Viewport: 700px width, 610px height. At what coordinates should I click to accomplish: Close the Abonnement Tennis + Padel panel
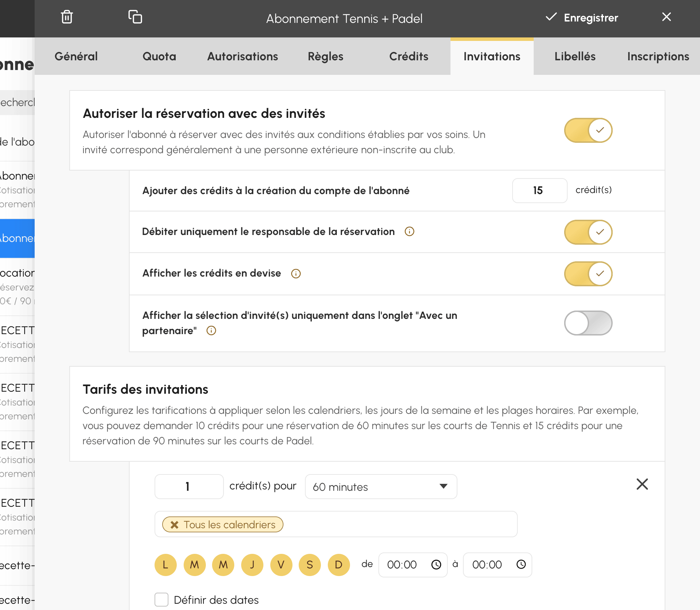pyautogui.click(x=666, y=17)
